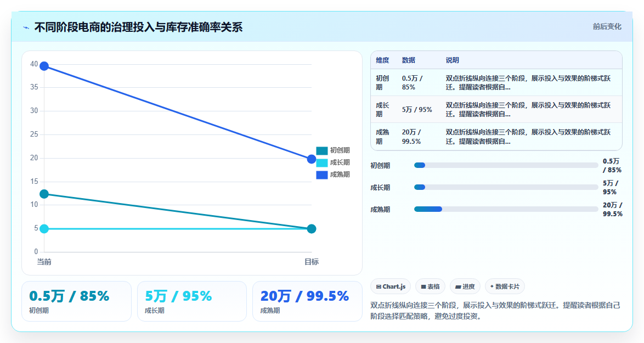644x343 pixels.
Task: Click the 成长期 progress bar
Action: click(506, 187)
